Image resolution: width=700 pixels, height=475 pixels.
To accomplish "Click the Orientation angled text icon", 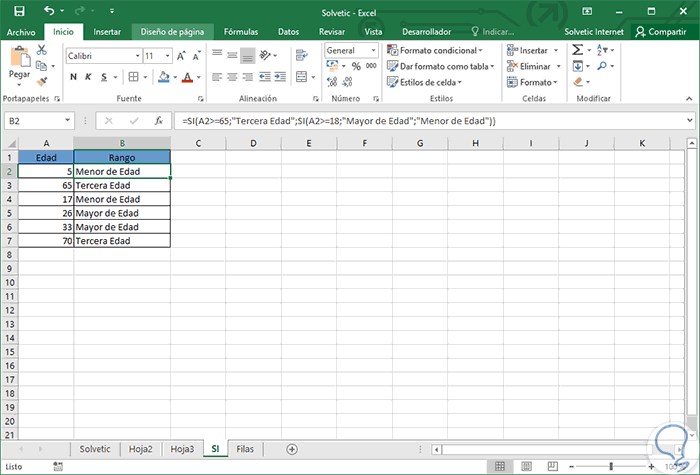I will click(265, 55).
